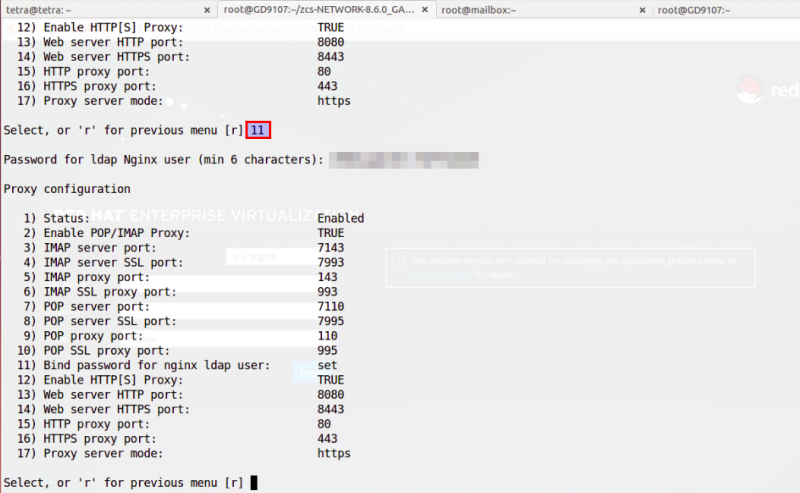800x493 pixels.
Task: Click the '1) Status:' menu line
Action: tap(57, 218)
